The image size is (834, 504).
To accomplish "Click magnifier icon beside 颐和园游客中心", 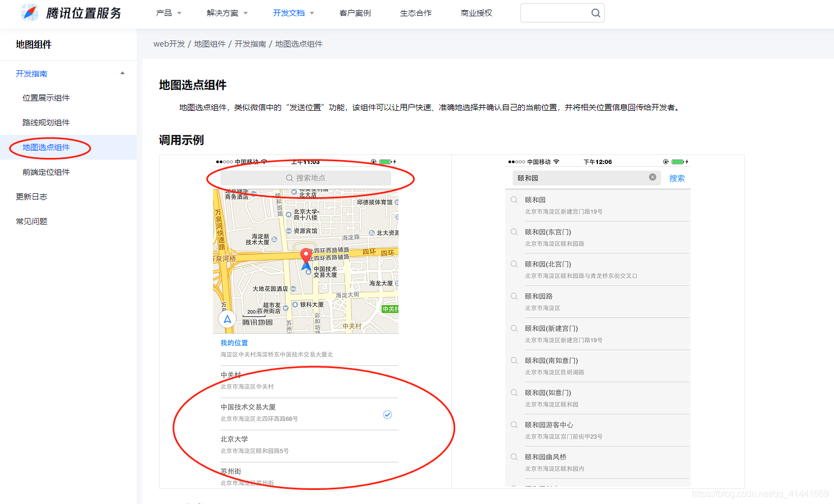I will click(514, 424).
